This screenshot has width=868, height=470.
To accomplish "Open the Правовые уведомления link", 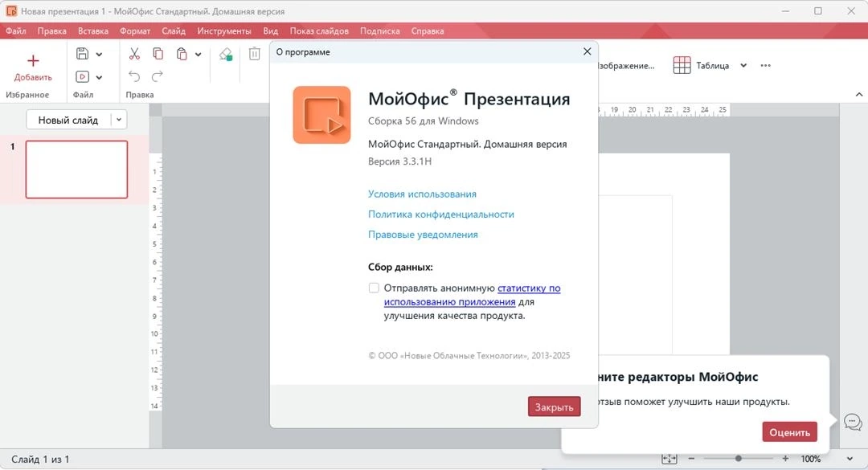I will pos(423,235).
